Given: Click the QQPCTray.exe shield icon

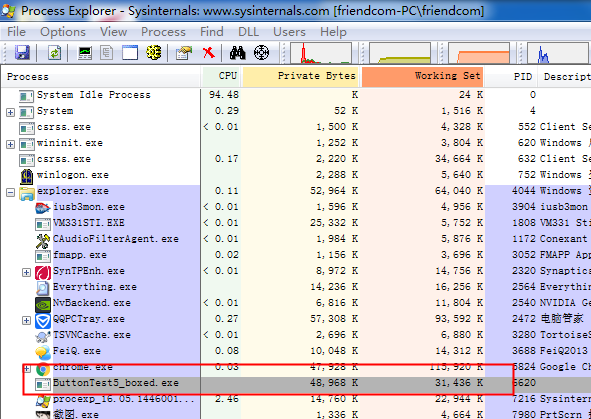Looking at the screenshot, I should click(43, 321).
